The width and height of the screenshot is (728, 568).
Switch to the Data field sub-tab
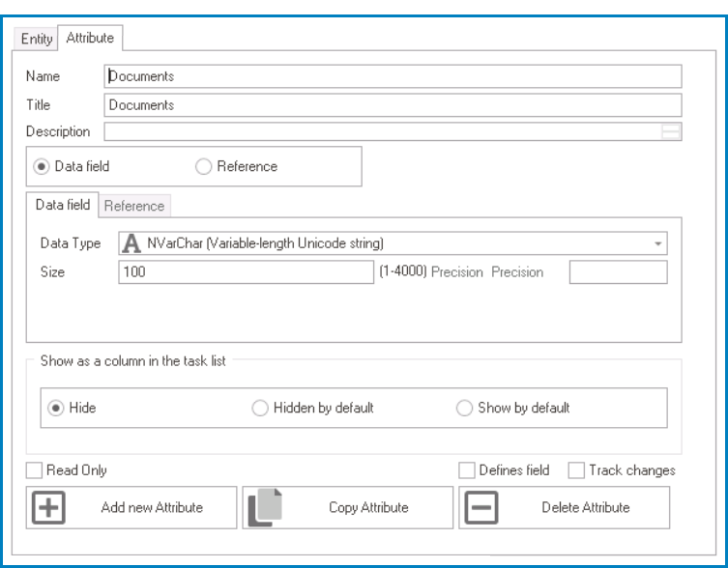[63, 205]
